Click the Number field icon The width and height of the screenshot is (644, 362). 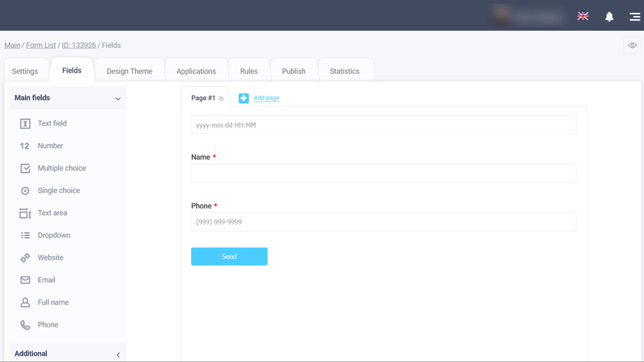(x=25, y=146)
